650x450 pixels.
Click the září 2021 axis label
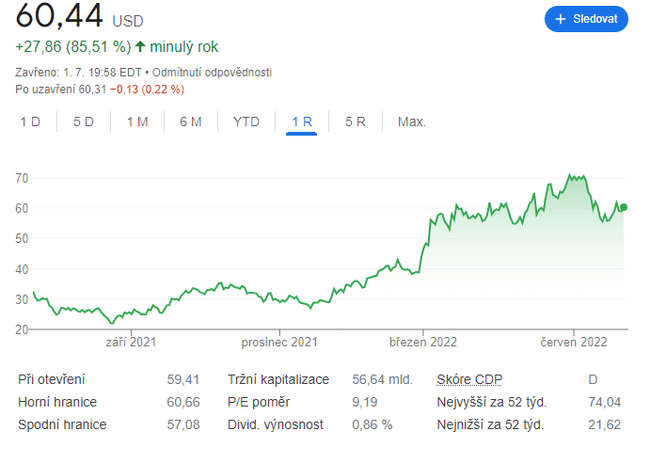pos(129,342)
